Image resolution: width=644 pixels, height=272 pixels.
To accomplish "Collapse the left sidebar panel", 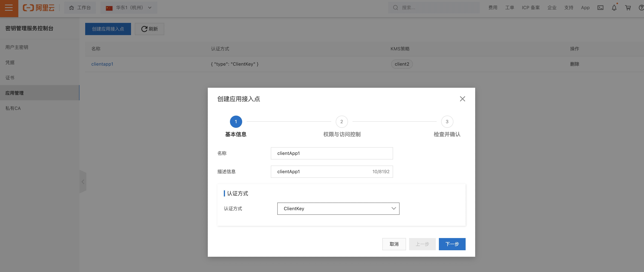I will pyautogui.click(x=83, y=182).
